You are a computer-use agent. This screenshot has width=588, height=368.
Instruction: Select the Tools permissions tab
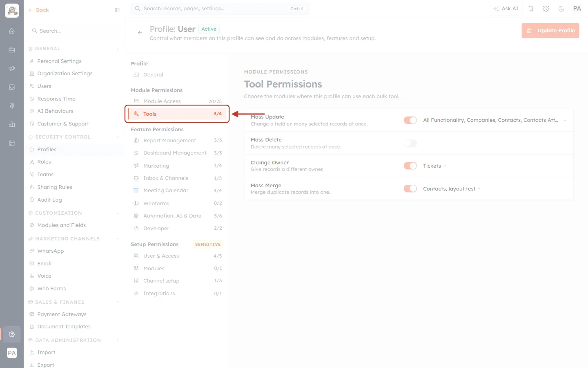[x=177, y=114]
